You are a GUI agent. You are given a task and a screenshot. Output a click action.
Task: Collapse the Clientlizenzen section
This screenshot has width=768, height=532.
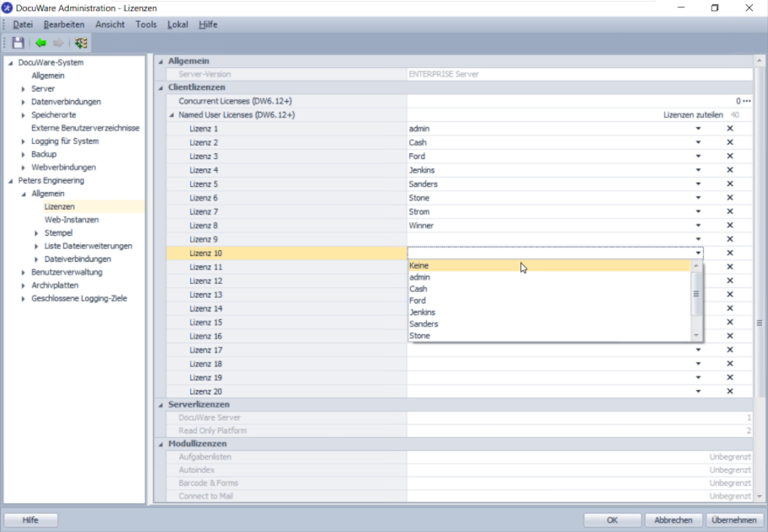tap(161, 88)
